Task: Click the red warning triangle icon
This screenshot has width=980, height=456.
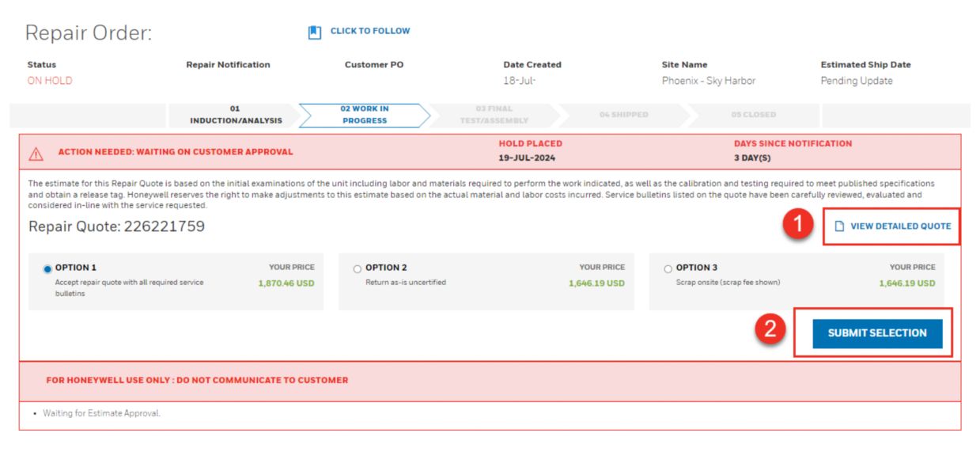Action: [36, 154]
